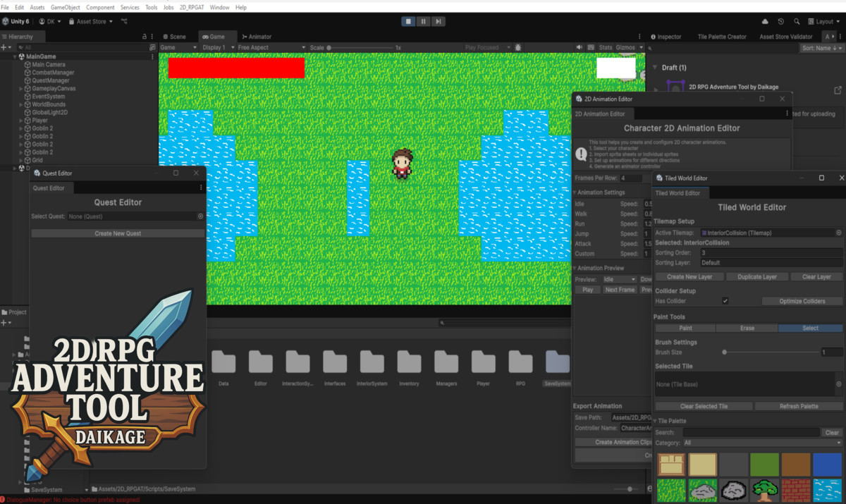The height and width of the screenshot is (504, 846).
Task: Click the Refresh Palette button
Action: (799, 406)
